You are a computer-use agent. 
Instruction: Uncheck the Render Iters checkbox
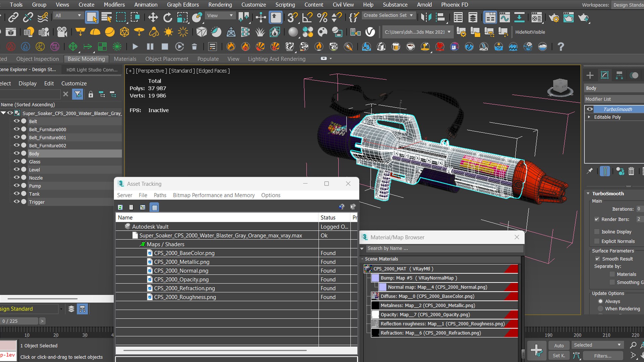(x=597, y=219)
